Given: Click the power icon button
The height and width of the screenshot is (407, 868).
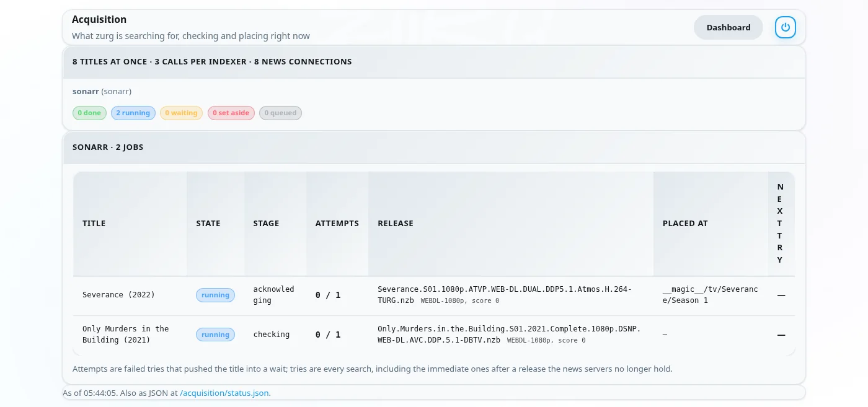Looking at the screenshot, I should click(x=786, y=27).
